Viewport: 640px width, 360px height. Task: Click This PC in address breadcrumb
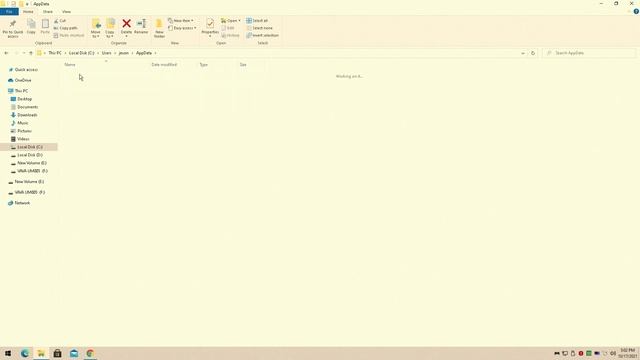click(55, 53)
